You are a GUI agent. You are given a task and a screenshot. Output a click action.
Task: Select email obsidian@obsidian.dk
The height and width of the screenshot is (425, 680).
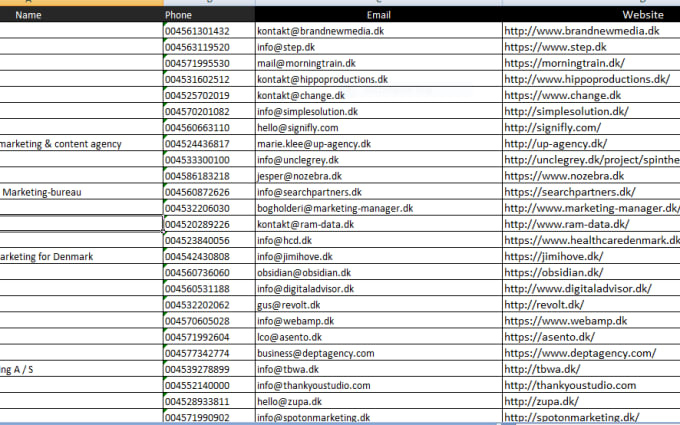click(304, 272)
